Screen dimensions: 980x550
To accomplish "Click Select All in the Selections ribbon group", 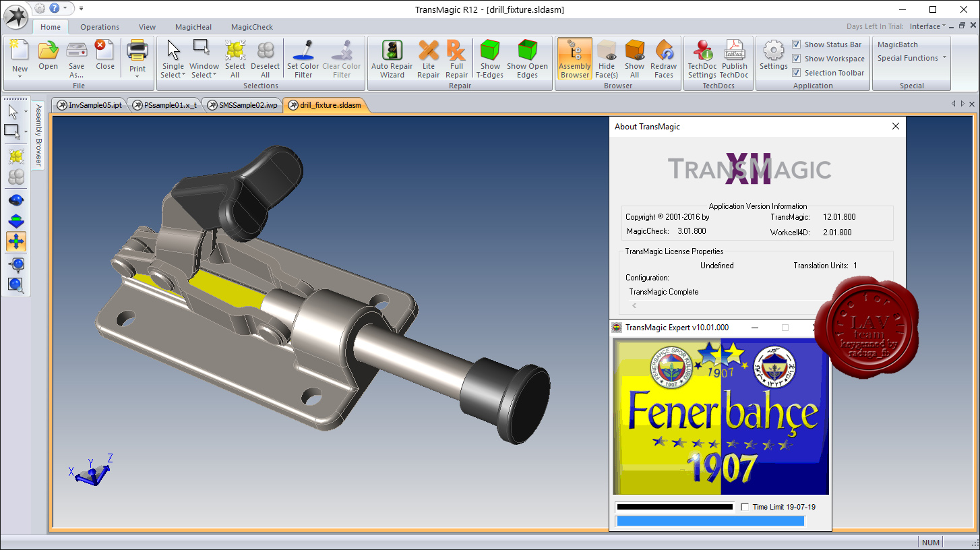I will pos(235,59).
